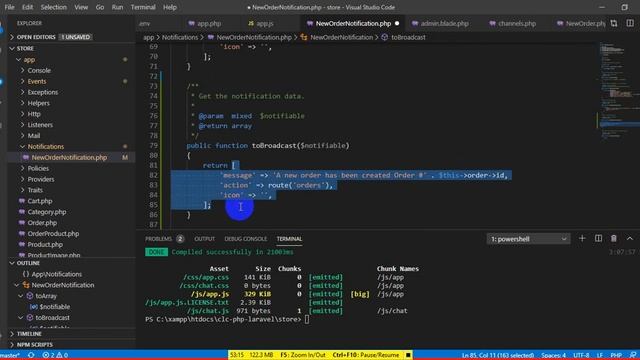The height and width of the screenshot is (360, 640).
Task: Open OrderProduct.php file in explorer
Action: tap(53, 233)
